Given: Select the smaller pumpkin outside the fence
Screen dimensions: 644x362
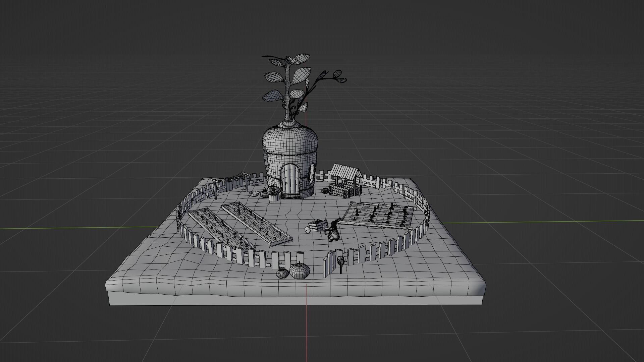Looking at the screenshot, I should [x=282, y=273].
